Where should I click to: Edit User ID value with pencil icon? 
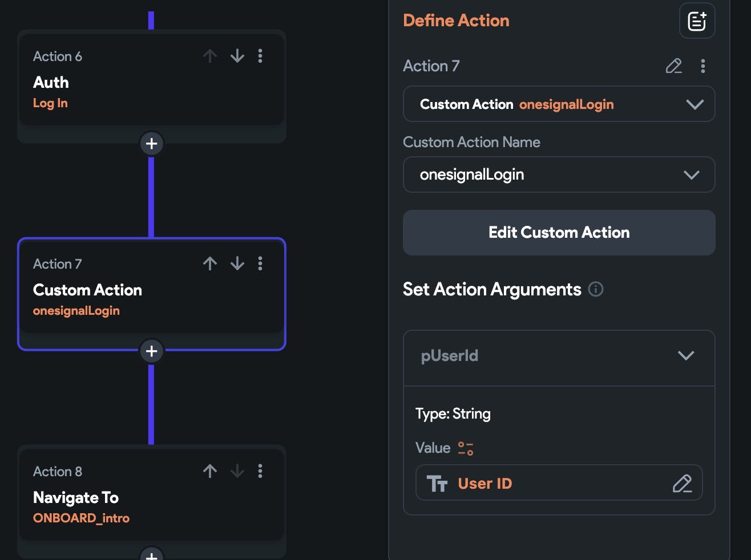click(682, 484)
